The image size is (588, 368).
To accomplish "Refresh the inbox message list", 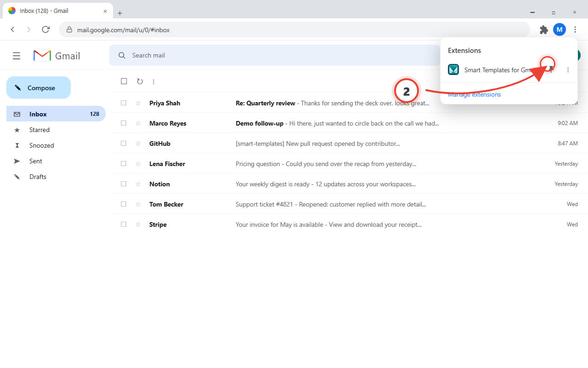I will coord(140,81).
